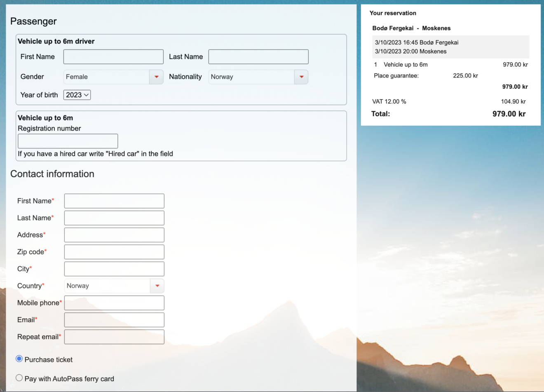Screen dimensions: 544x392
Task: Open the Gender dropdown arrow
Action: (156, 77)
